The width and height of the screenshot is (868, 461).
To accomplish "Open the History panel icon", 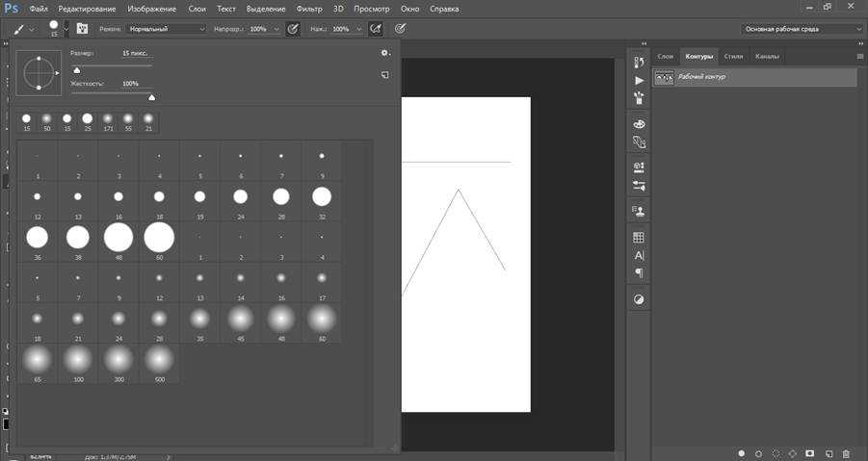I will [638, 62].
